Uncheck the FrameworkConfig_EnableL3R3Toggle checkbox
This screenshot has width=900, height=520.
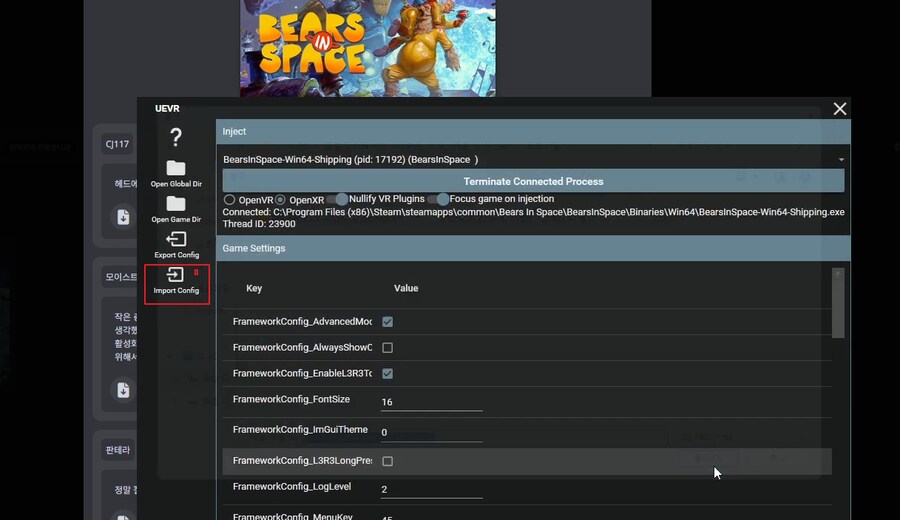(x=387, y=374)
